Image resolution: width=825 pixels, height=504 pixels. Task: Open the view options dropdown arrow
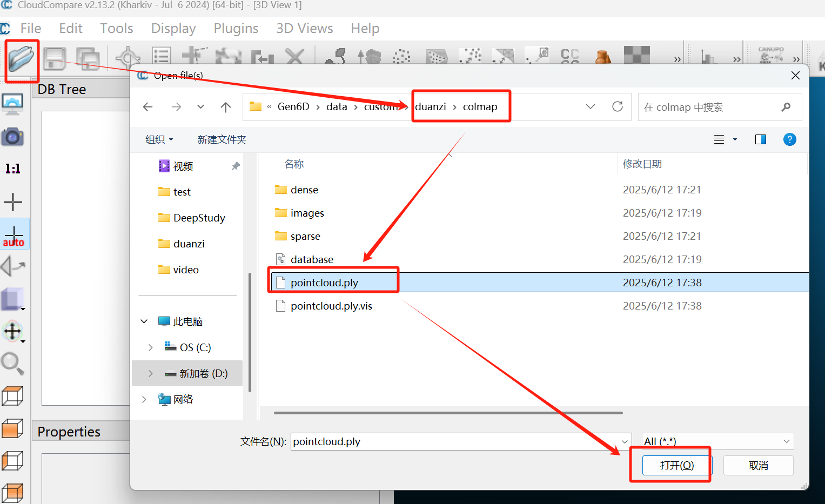[x=735, y=139]
